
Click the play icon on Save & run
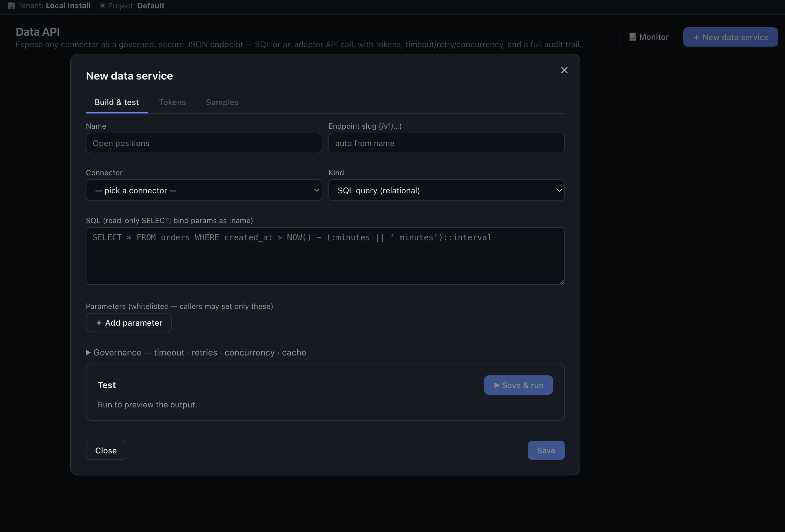[x=497, y=385]
